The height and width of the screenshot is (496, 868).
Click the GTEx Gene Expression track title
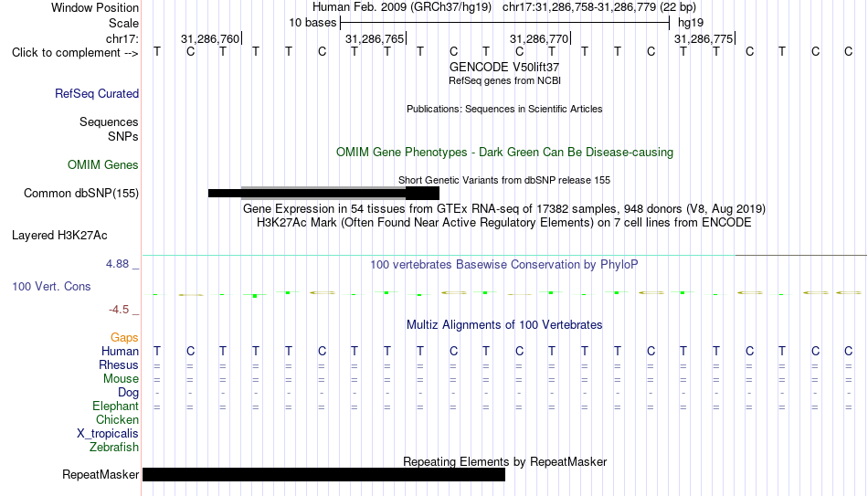[x=504, y=208]
